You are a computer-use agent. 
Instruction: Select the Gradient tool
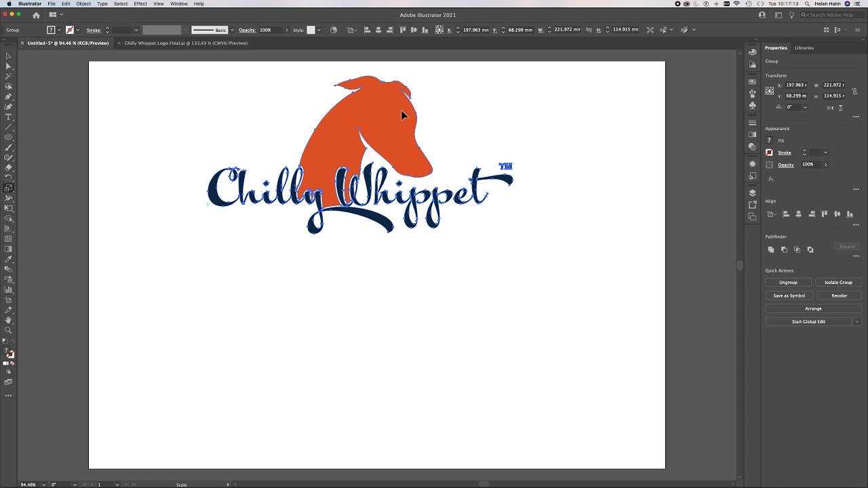[8, 249]
